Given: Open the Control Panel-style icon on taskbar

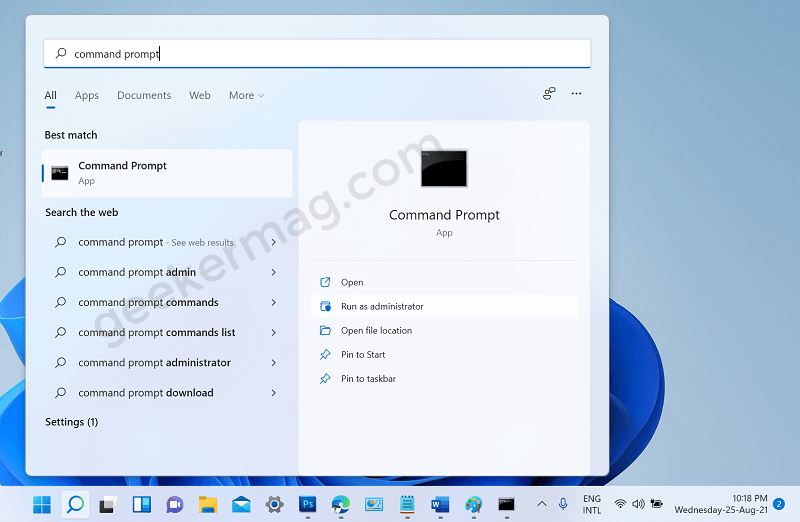Looking at the screenshot, I should [374, 505].
